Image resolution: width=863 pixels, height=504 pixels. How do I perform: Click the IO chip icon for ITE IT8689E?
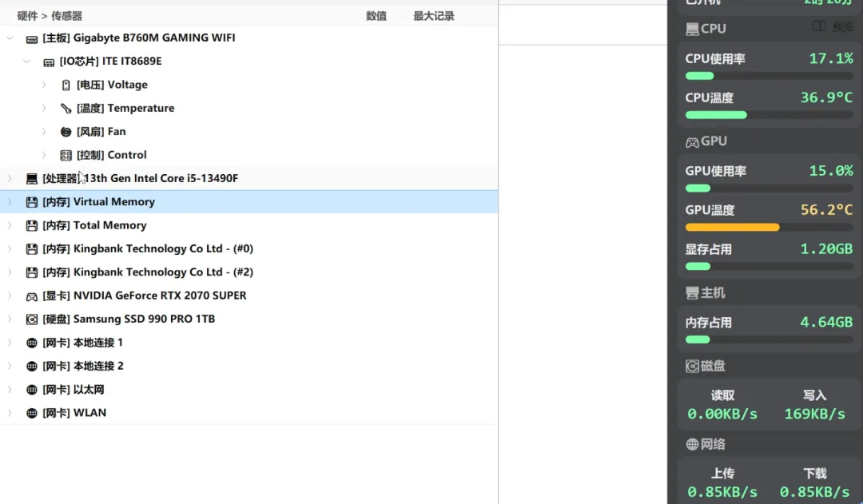(x=49, y=62)
